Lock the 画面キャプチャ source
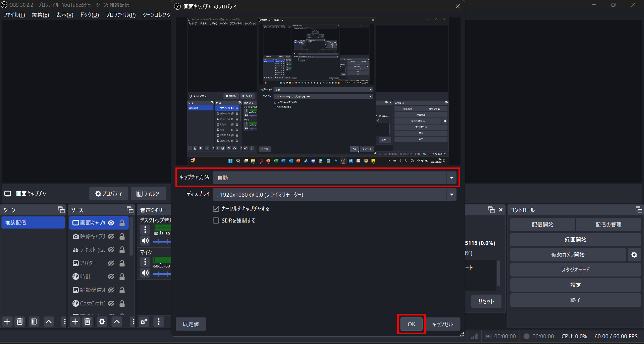644x344 pixels. pyautogui.click(x=122, y=223)
